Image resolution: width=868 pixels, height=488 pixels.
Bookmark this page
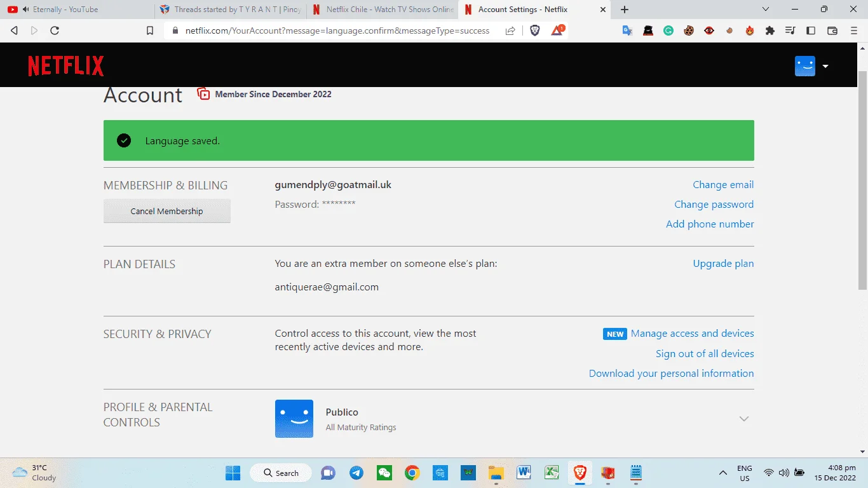click(x=150, y=30)
